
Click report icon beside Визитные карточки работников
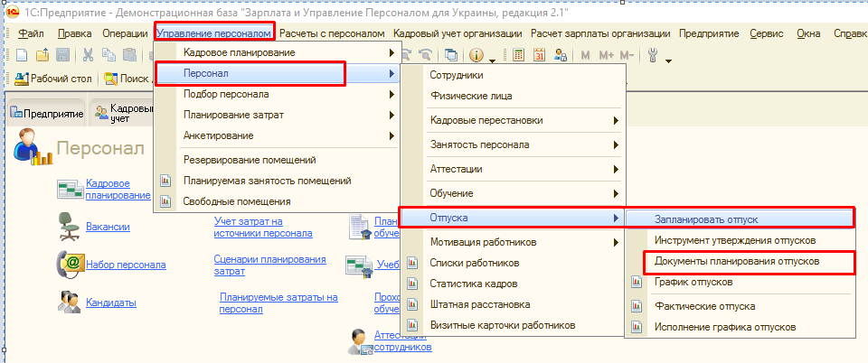412,325
